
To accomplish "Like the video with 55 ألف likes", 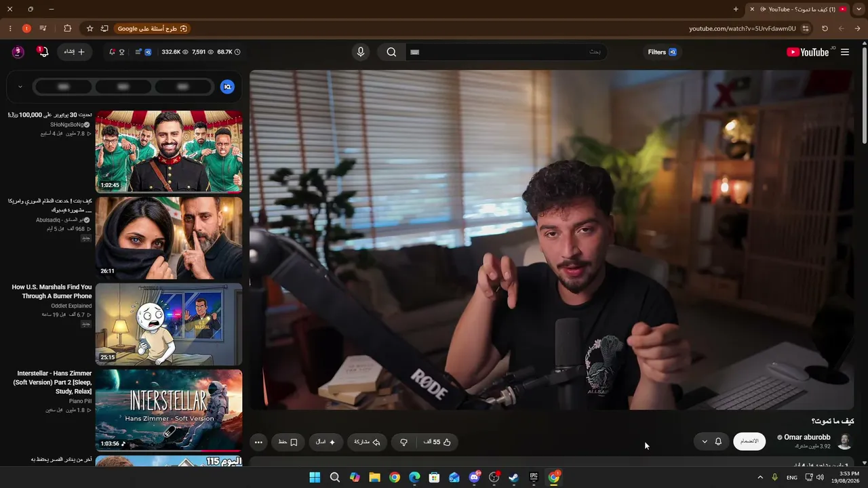I will tap(437, 442).
